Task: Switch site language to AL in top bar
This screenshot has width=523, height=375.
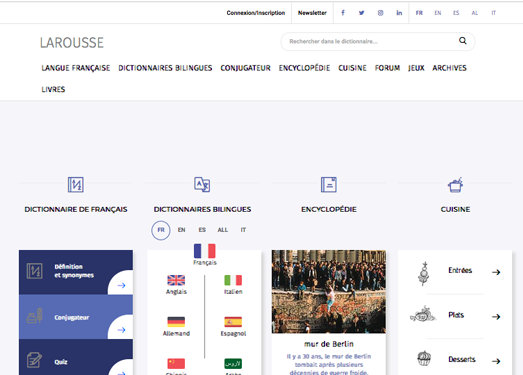Action: [x=475, y=13]
